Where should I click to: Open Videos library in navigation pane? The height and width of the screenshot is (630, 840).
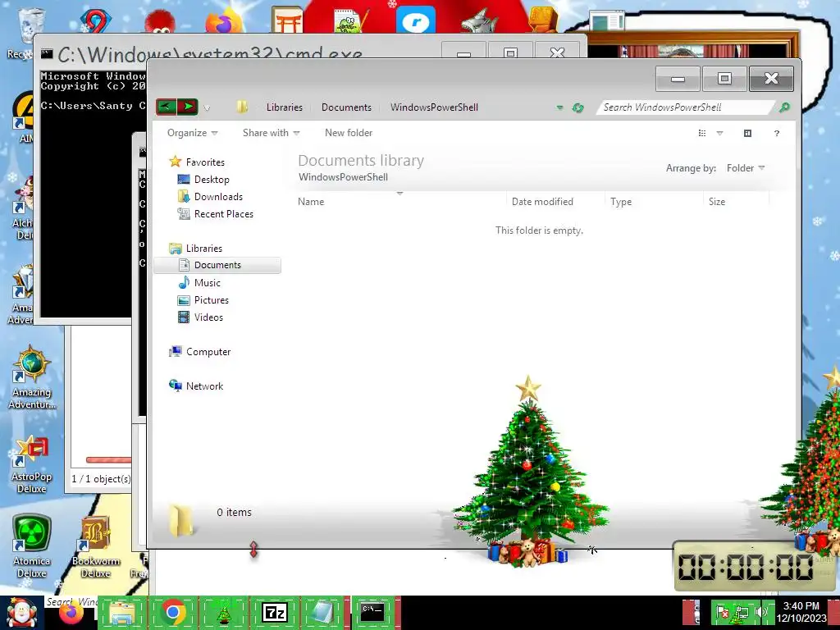pyautogui.click(x=200, y=317)
